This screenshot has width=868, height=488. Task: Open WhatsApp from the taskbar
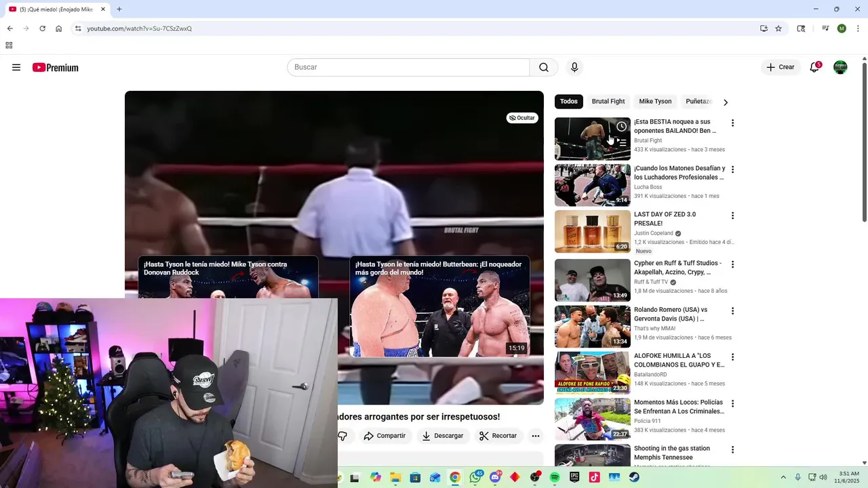475,477
